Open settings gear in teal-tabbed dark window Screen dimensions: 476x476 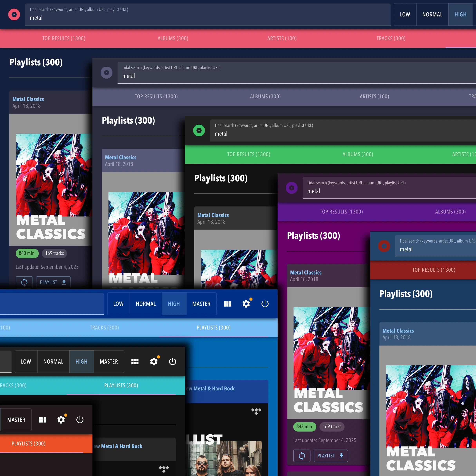[154, 362]
